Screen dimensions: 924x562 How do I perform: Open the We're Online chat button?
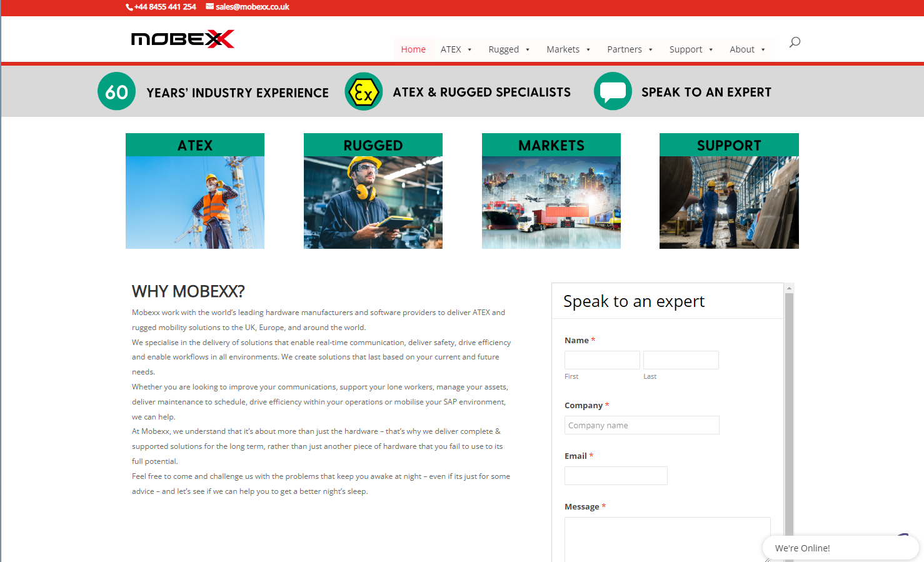840,548
